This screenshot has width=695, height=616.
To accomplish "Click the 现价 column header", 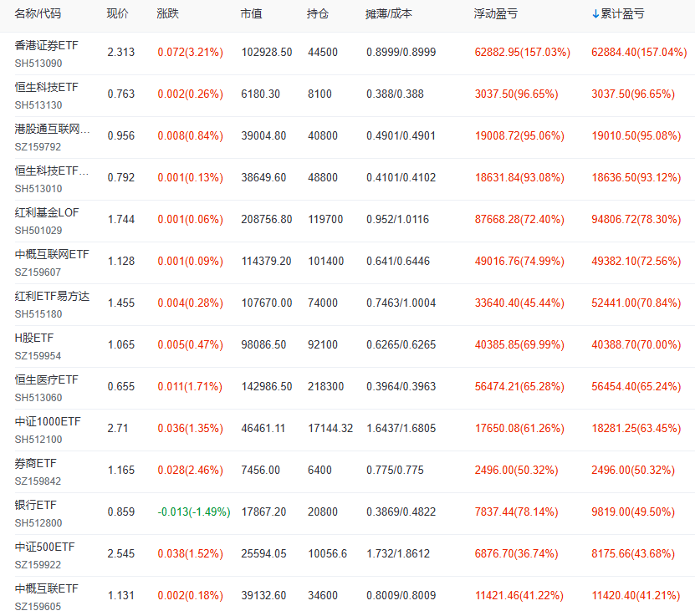I will (x=117, y=13).
